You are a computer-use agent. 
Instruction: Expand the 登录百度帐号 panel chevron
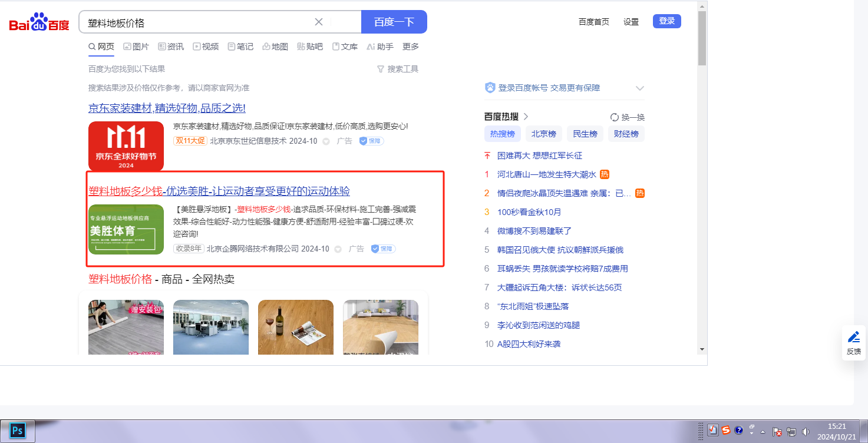click(640, 88)
